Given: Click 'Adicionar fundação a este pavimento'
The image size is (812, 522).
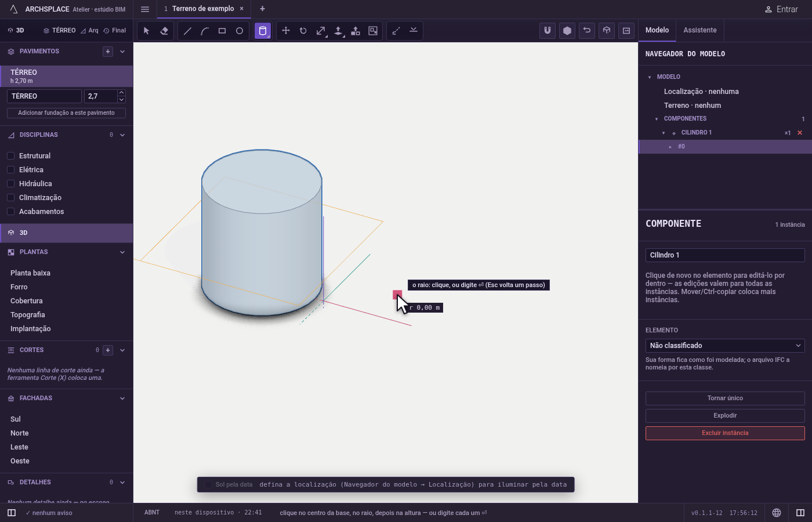Looking at the screenshot, I should [66, 113].
